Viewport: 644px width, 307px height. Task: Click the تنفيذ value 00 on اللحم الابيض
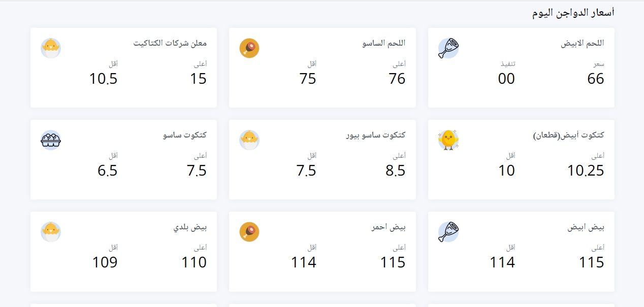tap(506, 79)
